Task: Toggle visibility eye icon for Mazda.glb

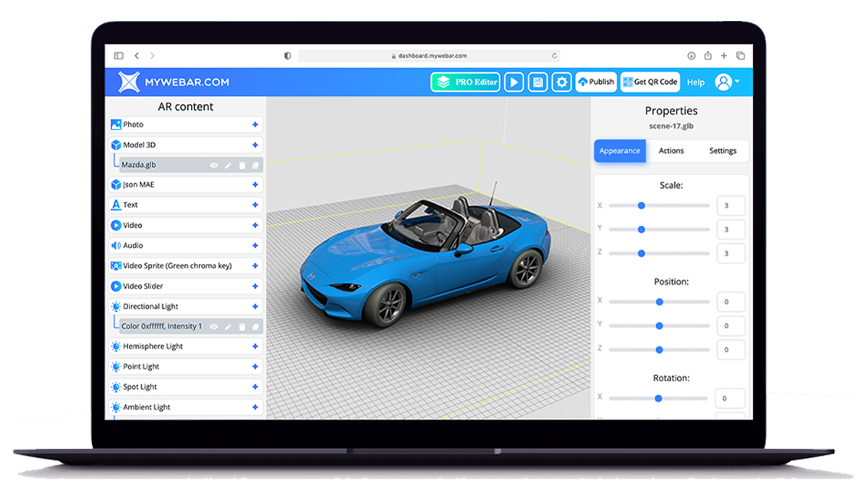Action: point(213,166)
